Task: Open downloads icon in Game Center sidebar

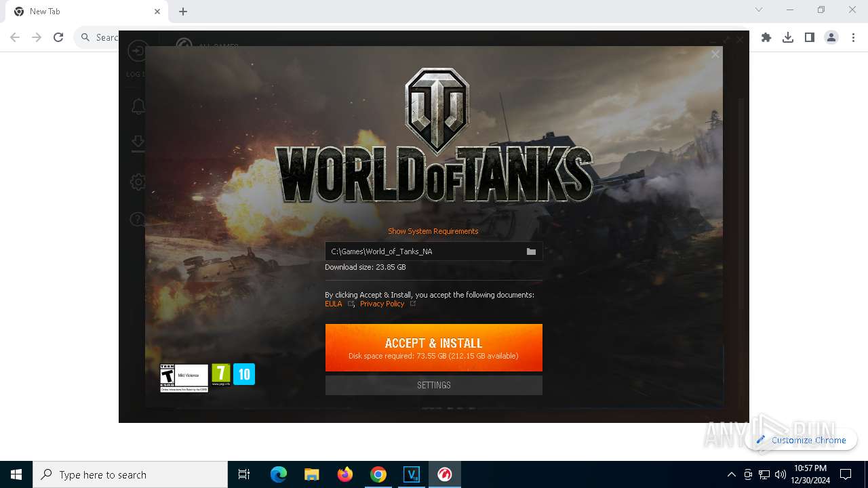Action: click(x=138, y=143)
